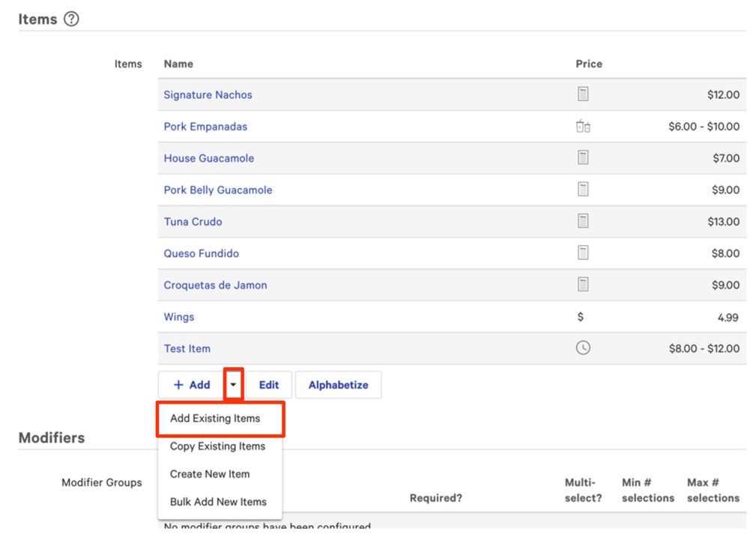
Task: Expand the Add button dropdown arrow
Action: (x=234, y=385)
